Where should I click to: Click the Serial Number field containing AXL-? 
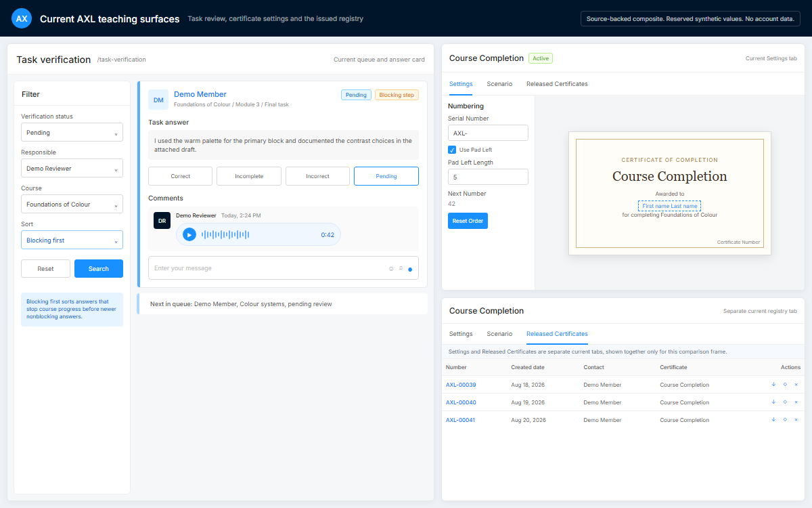488,133
